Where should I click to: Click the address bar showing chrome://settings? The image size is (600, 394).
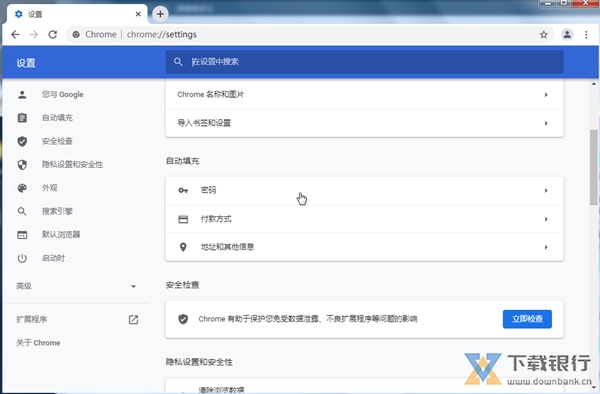[x=309, y=34]
